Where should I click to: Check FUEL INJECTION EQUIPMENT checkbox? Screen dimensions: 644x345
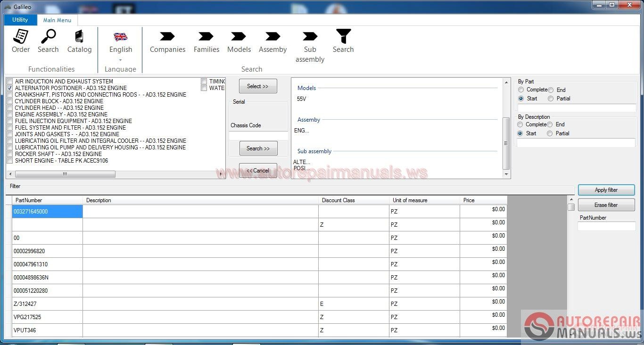tap(10, 121)
